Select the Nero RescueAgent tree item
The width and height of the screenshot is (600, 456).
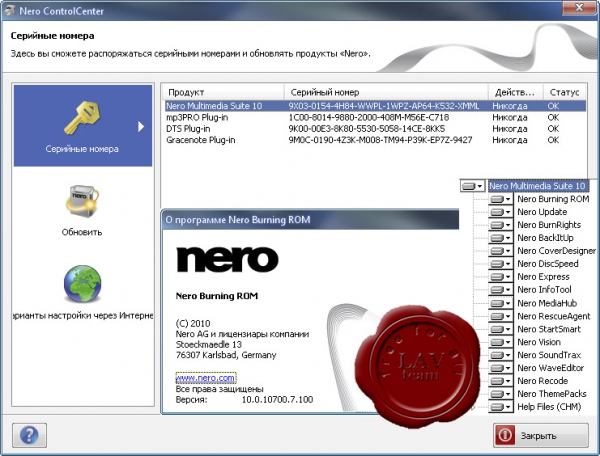point(554,317)
